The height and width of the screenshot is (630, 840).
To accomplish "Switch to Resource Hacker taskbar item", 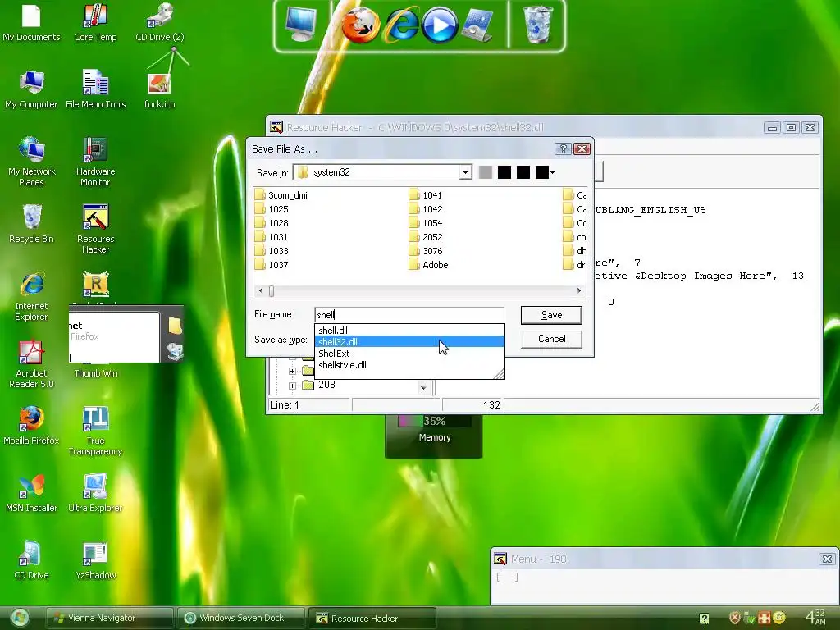I will tap(372, 619).
